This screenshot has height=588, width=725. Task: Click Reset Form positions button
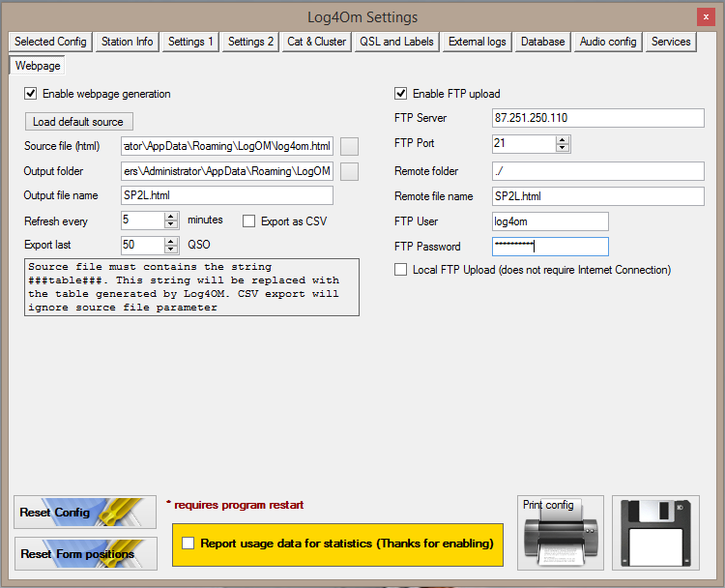point(86,553)
